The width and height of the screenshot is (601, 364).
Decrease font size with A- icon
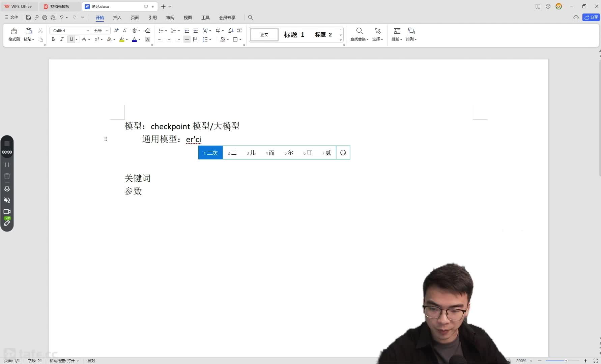pyautogui.click(x=125, y=30)
